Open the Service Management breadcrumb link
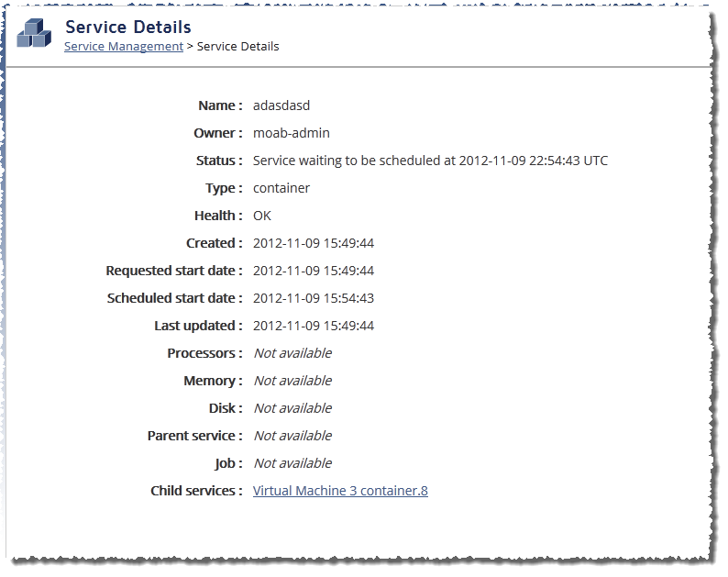 124,47
